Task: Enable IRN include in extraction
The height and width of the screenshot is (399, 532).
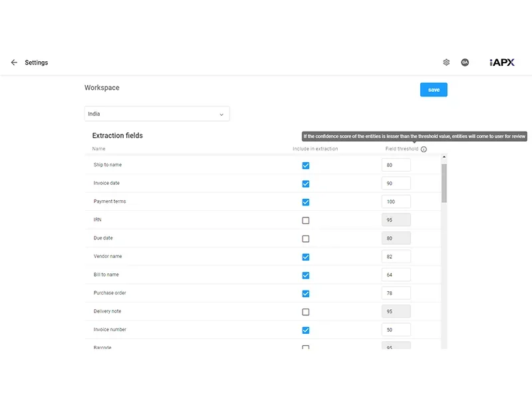Action: pos(306,220)
